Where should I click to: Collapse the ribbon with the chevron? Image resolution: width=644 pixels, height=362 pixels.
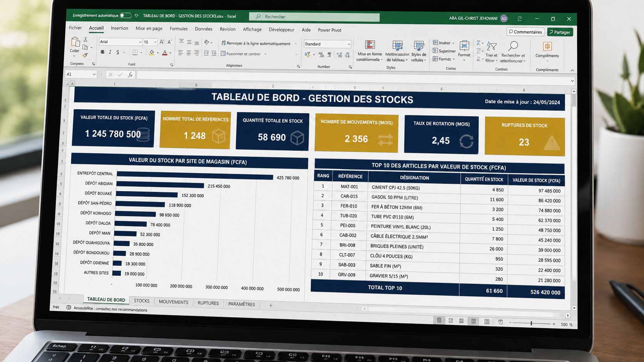[x=572, y=70]
